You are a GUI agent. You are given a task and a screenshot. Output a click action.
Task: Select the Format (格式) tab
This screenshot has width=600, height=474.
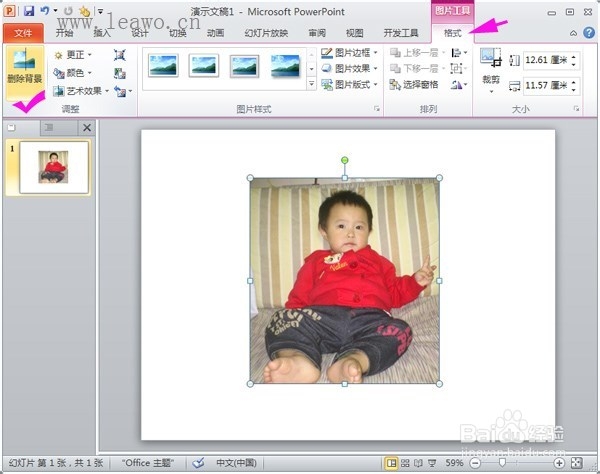click(x=453, y=33)
